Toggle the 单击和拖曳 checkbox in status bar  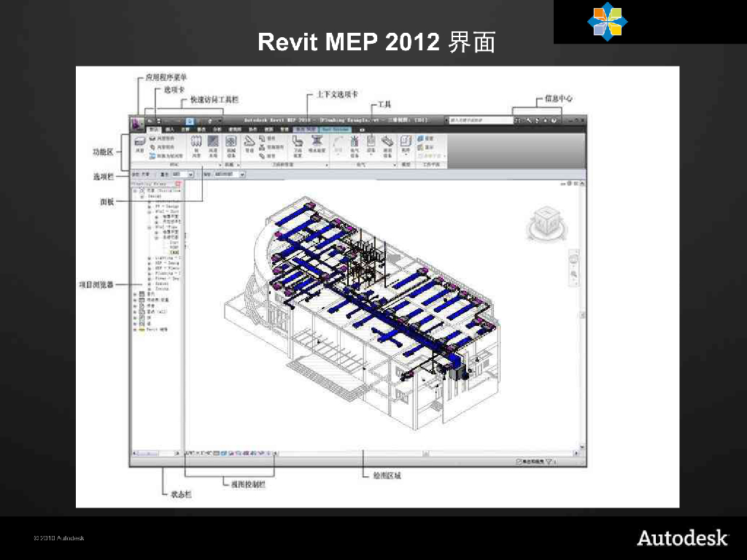519,462
